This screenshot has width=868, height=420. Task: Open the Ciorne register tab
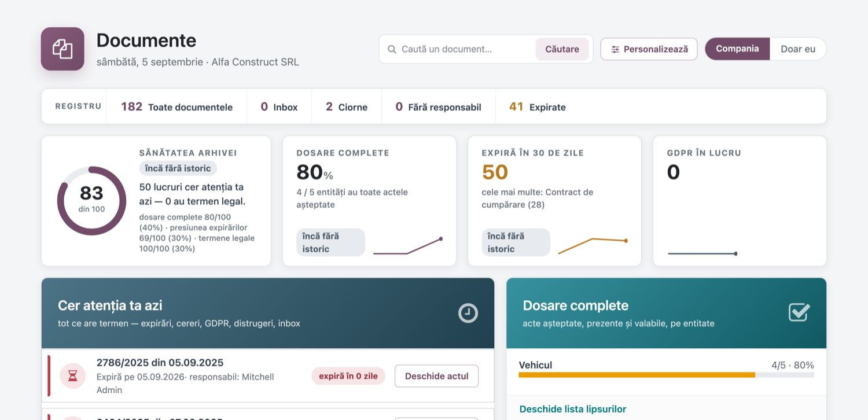(347, 107)
